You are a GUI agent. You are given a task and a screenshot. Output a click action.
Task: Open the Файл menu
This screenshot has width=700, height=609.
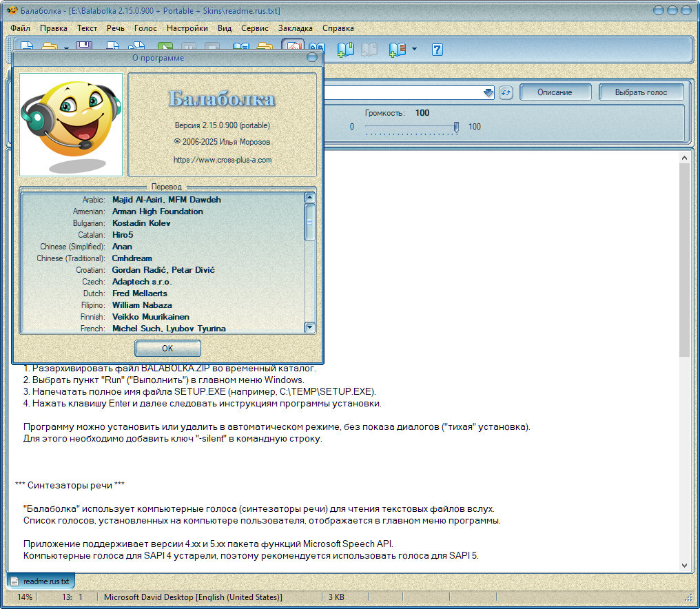(x=20, y=28)
